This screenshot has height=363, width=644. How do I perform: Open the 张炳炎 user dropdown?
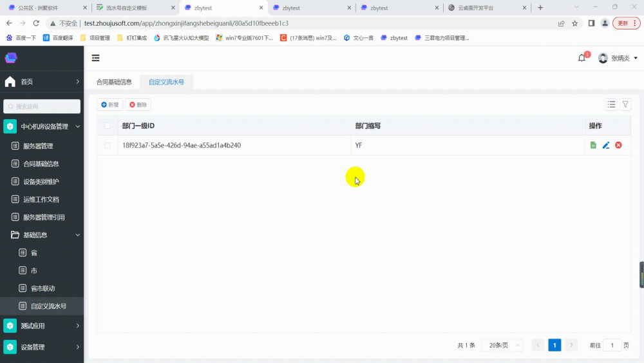[x=618, y=58]
